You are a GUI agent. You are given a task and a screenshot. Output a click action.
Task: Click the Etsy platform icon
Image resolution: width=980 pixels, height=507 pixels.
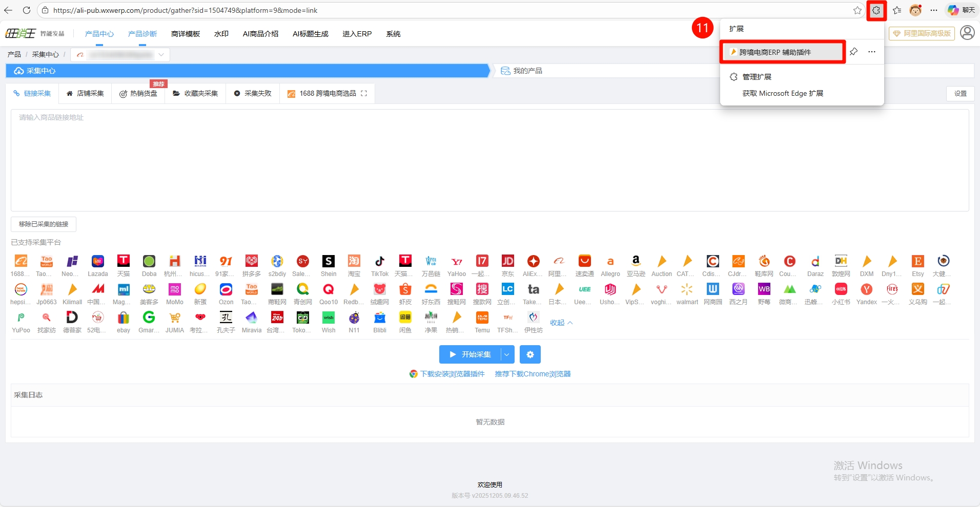(917, 262)
